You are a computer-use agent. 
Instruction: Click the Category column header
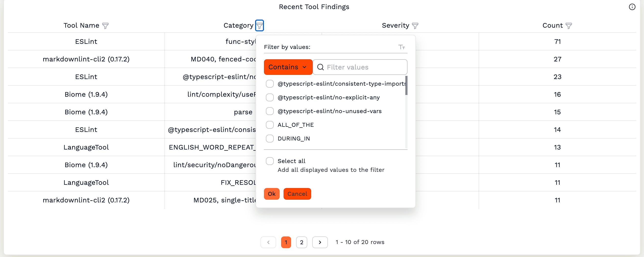238,25
